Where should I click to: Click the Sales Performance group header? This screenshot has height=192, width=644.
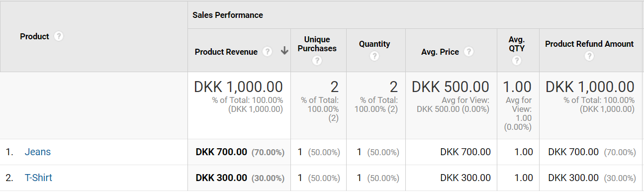point(228,15)
